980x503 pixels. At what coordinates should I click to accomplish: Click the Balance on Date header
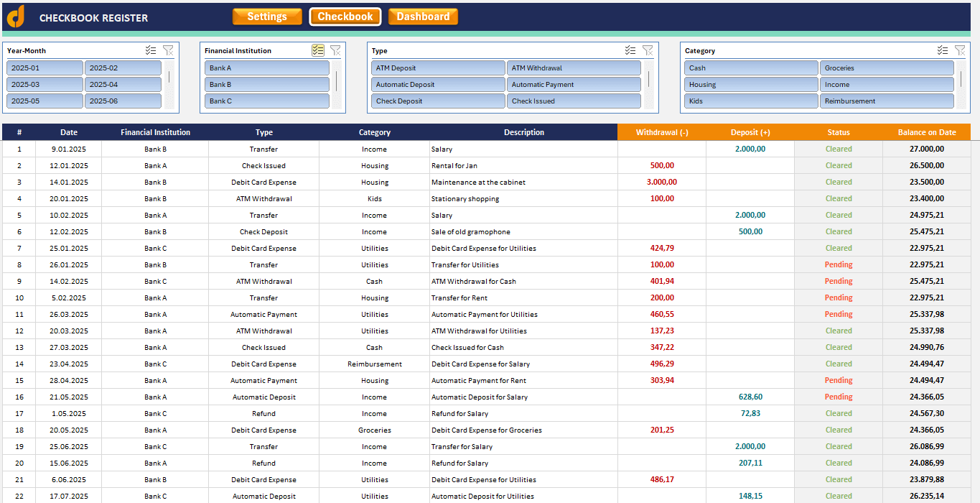pyautogui.click(x=927, y=132)
